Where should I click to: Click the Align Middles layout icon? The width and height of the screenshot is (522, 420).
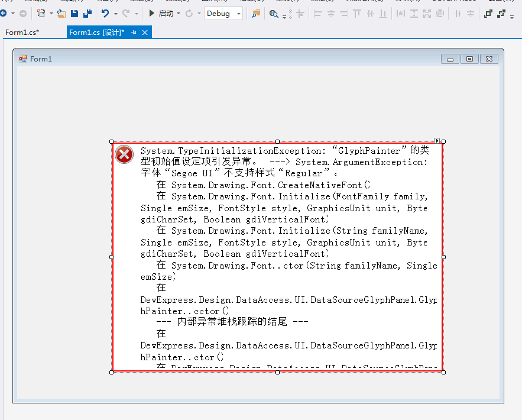click(x=370, y=14)
